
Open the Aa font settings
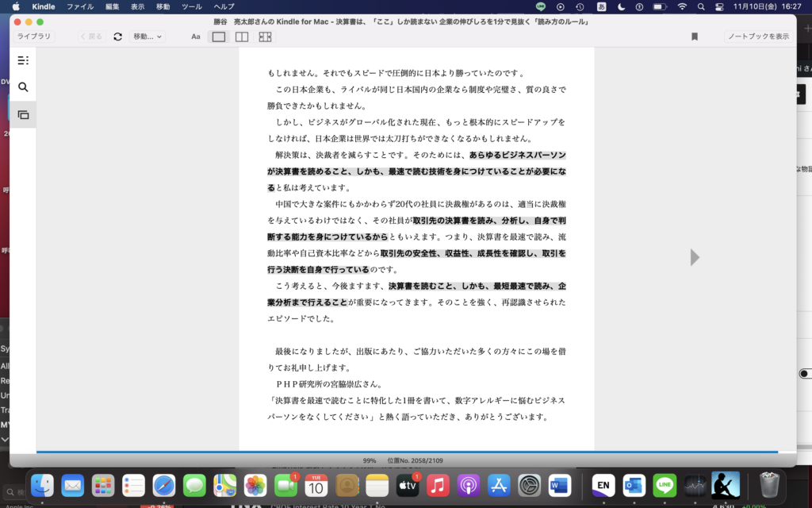click(196, 37)
